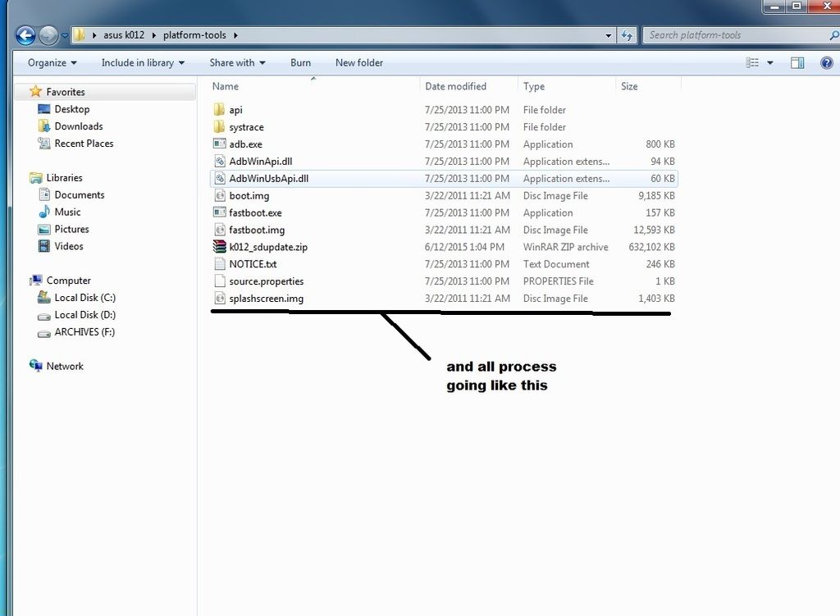
Task: Click the Search platform-tools input field
Action: 734,35
